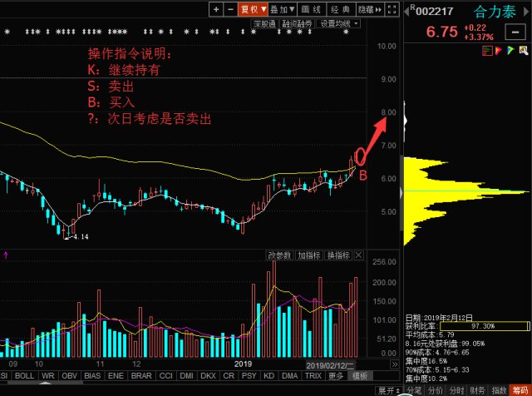Select DMA indicator tab
The height and width of the screenshot is (396, 532).
click(290, 376)
